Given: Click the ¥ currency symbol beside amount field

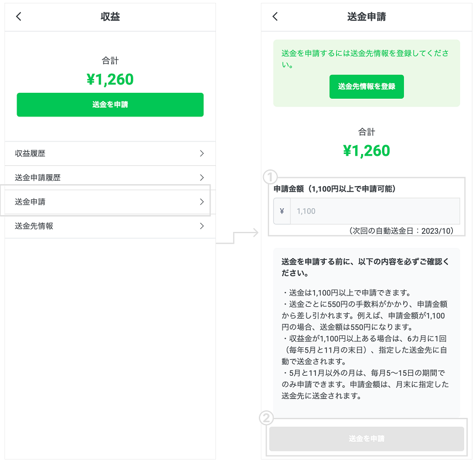Looking at the screenshot, I should coord(282,210).
